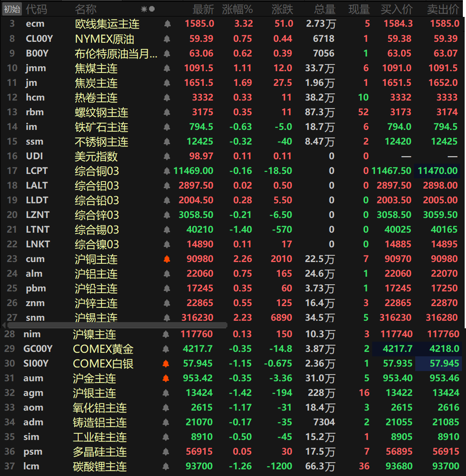This screenshot has width=466, height=476.
Task: Toggle the price alert bell for 多晶硅主连
Action: click(166, 452)
